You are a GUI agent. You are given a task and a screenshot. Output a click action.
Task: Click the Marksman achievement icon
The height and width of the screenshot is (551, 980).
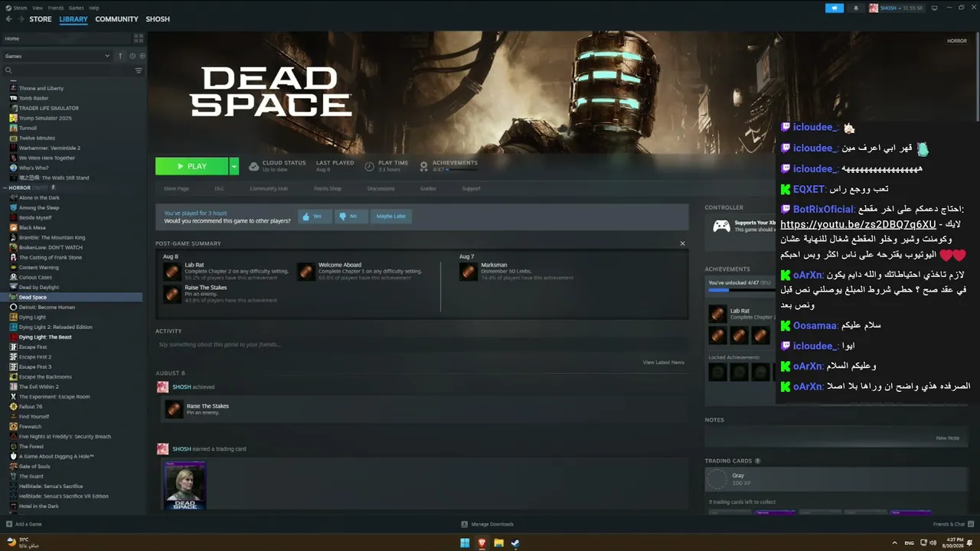click(x=469, y=272)
